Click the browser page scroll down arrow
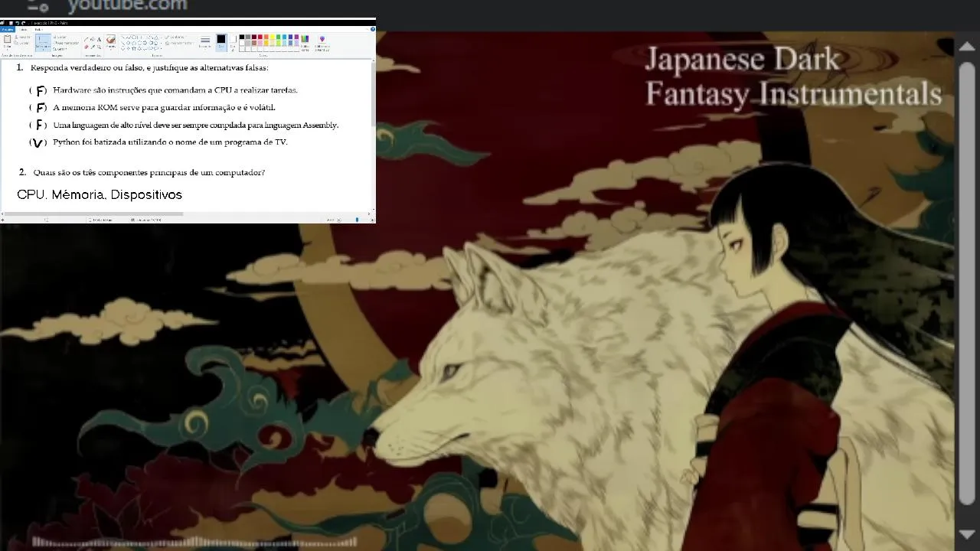 966,534
